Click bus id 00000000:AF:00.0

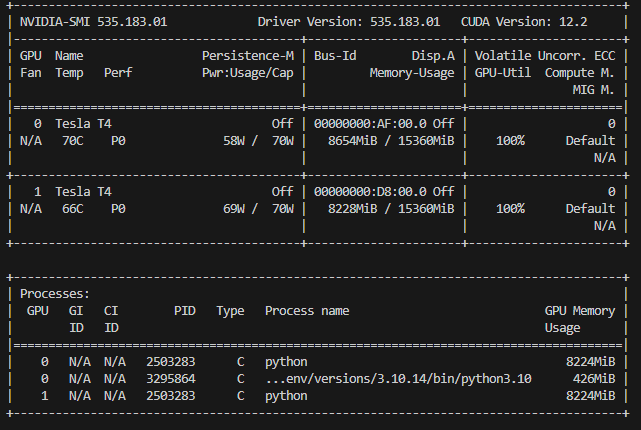tap(370, 124)
